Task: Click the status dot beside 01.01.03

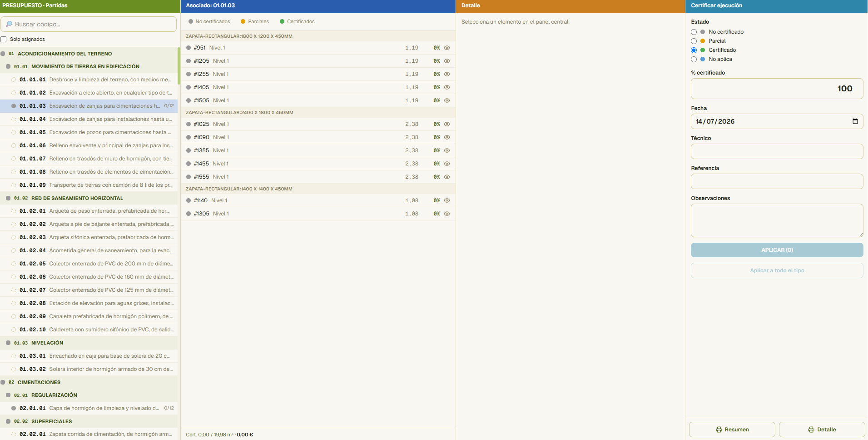Action: pos(14,106)
